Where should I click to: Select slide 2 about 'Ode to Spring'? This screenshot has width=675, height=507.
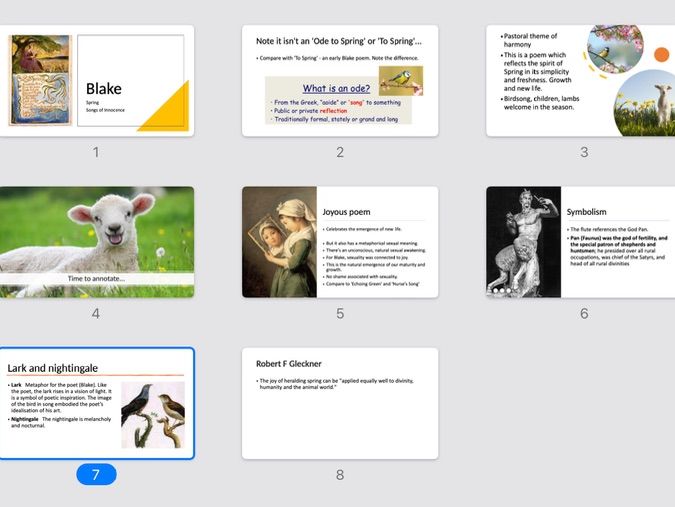coord(340,80)
